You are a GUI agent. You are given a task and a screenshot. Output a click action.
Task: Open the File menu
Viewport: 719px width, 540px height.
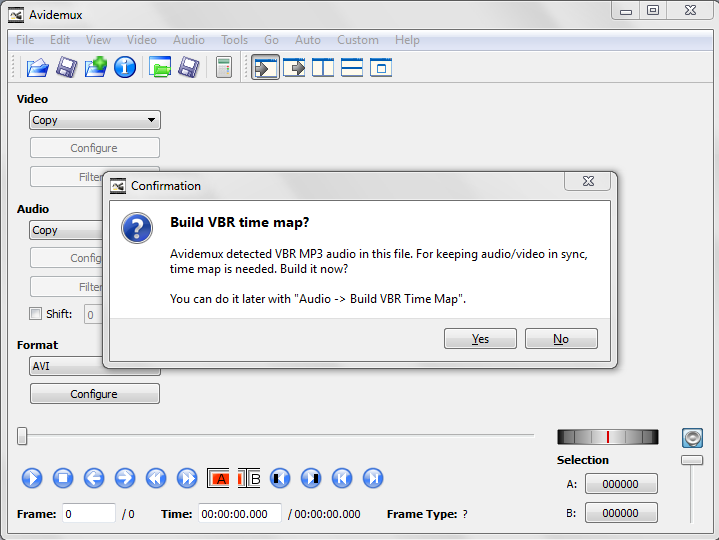25,40
